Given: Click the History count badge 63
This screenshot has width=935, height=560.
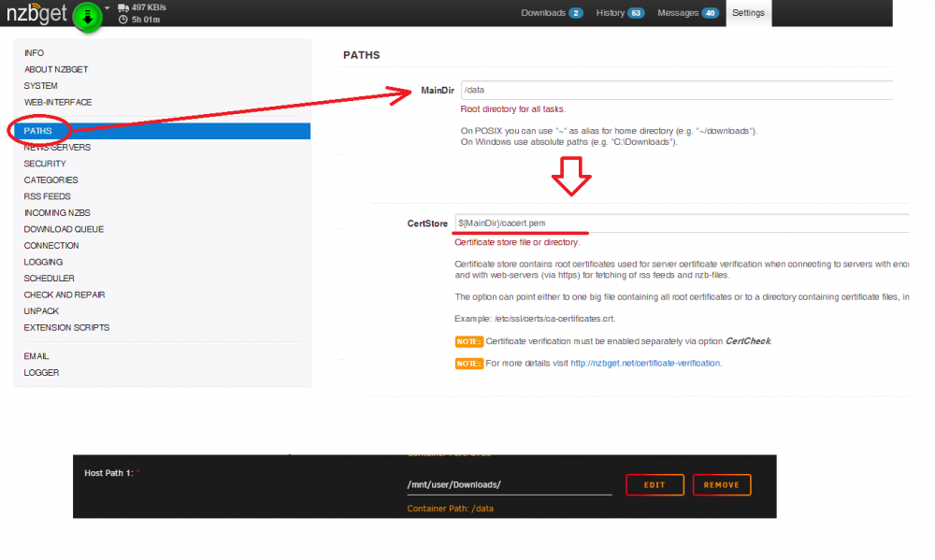Looking at the screenshot, I should point(636,13).
